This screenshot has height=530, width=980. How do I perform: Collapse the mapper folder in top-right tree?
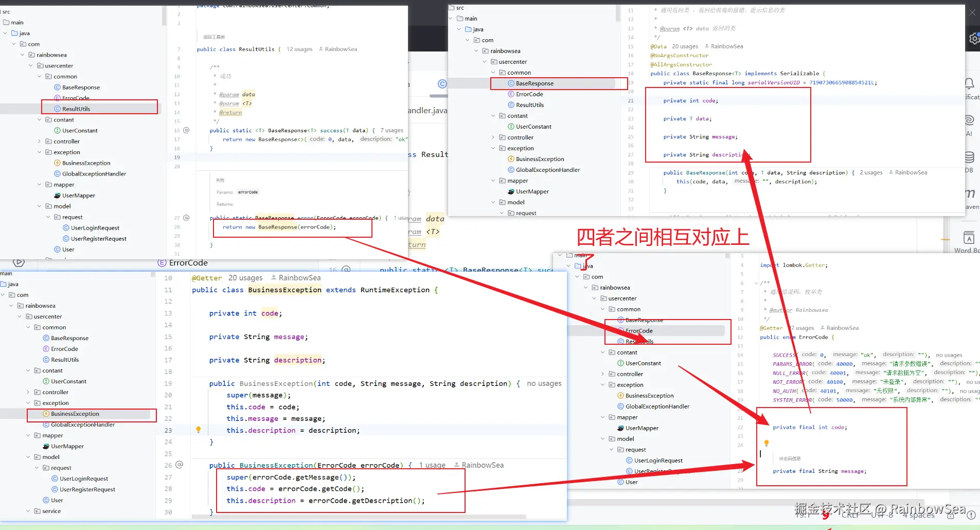tap(493, 181)
